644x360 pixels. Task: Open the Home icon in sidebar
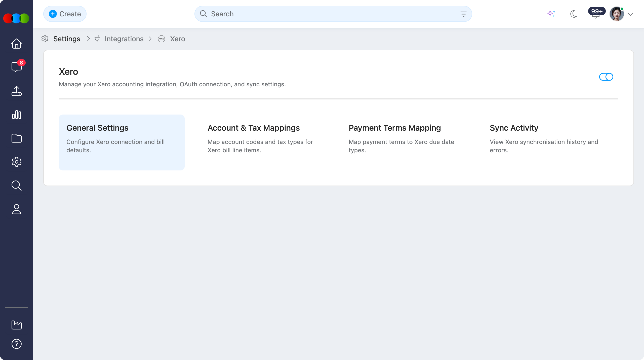coord(17,44)
